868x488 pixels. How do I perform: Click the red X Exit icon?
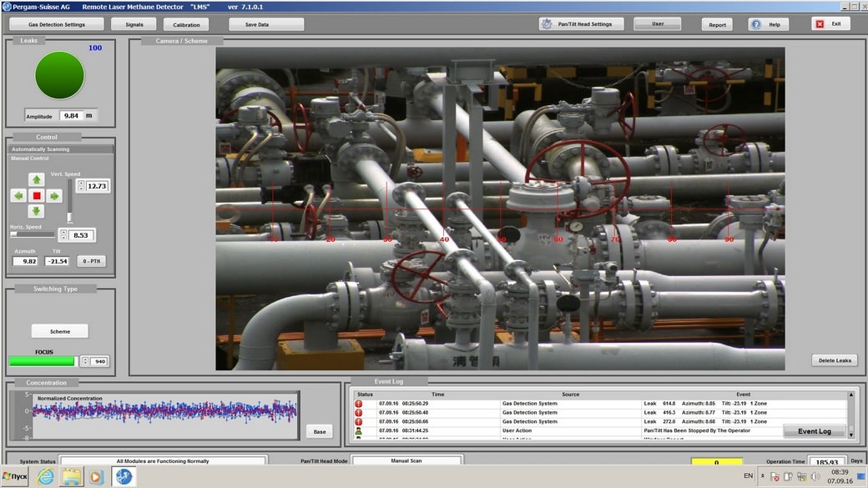pyautogui.click(x=820, y=24)
